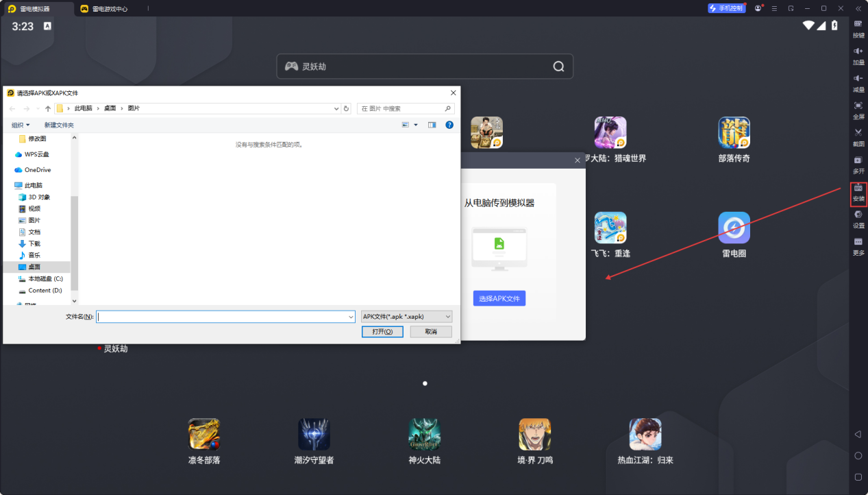Image resolution: width=868 pixels, height=495 pixels.
Task: Click 新建文件夹 new folder button
Action: click(59, 125)
